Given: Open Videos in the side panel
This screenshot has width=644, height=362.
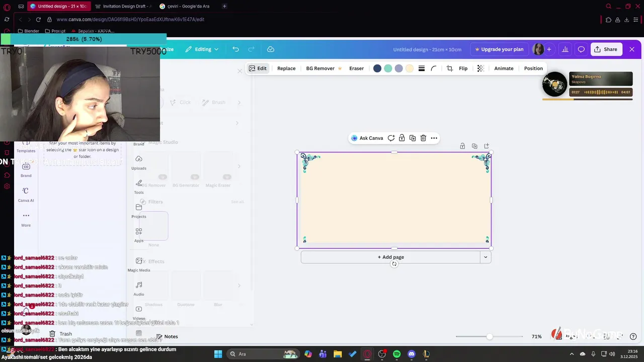Looking at the screenshot, I should coord(139,312).
